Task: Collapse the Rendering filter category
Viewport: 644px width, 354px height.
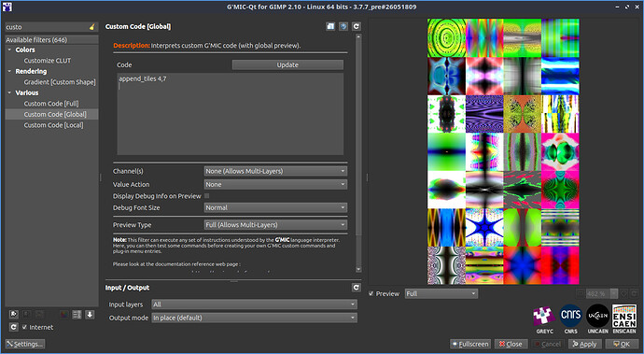Action: 10,71
